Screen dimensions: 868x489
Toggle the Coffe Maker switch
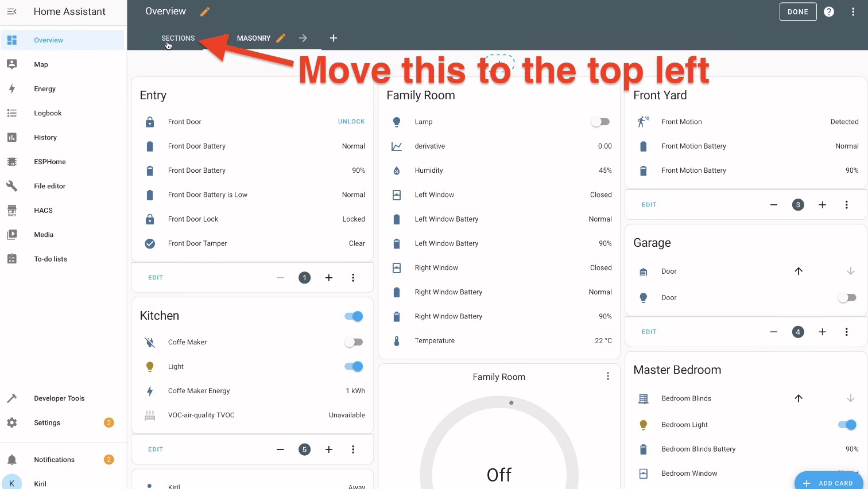pyautogui.click(x=354, y=342)
